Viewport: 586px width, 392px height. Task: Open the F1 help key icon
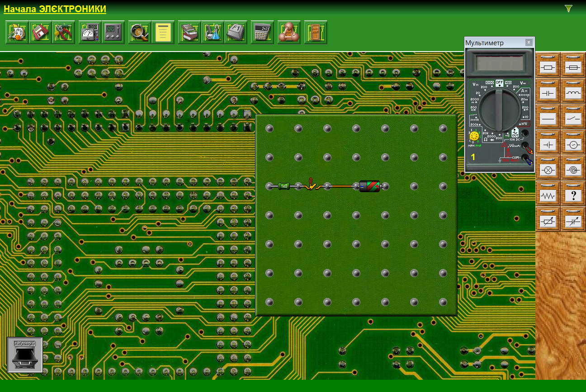[236, 32]
